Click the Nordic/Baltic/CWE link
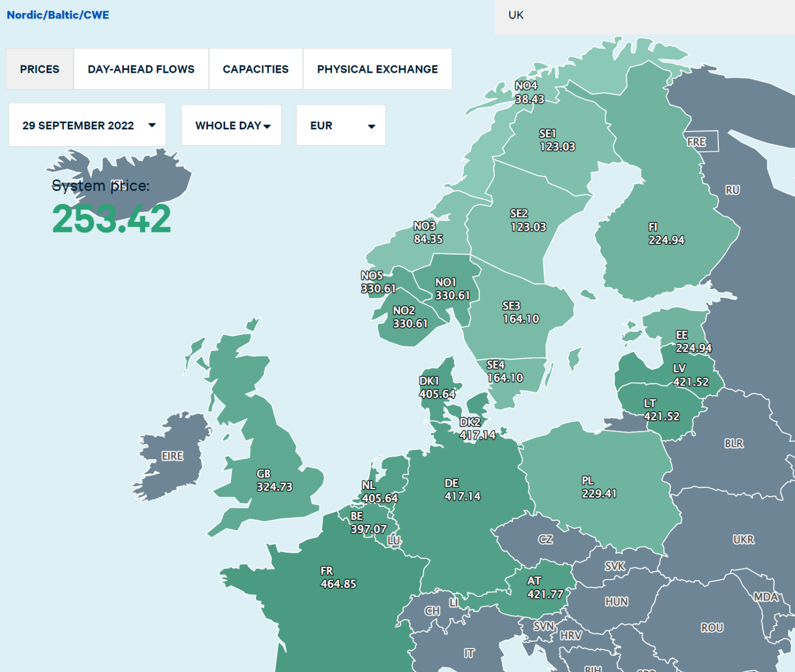Viewport: 795px width, 672px height. [58, 15]
